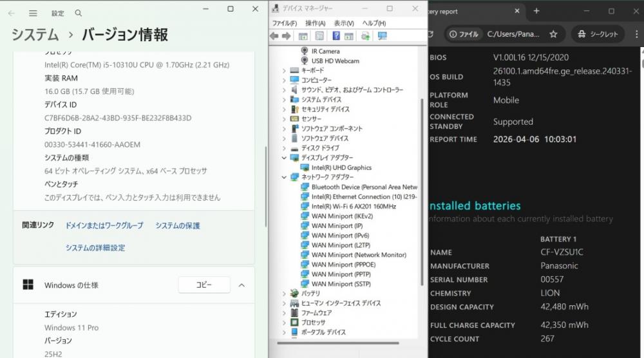The width and height of the screenshot is (644, 358).
Task: Click Device Manager toolbar Forward arrow
Action: [x=287, y=36]
